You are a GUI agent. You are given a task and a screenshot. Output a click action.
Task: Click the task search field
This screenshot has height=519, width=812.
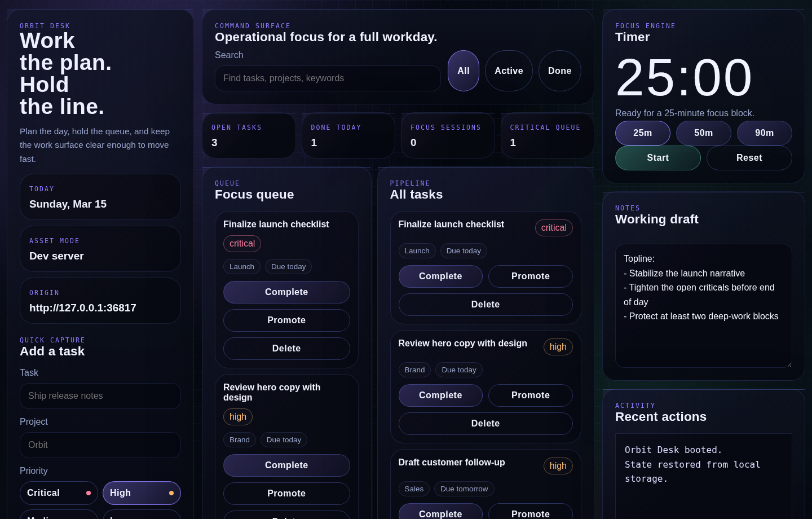pyautogui.click(x=328, y=78)
